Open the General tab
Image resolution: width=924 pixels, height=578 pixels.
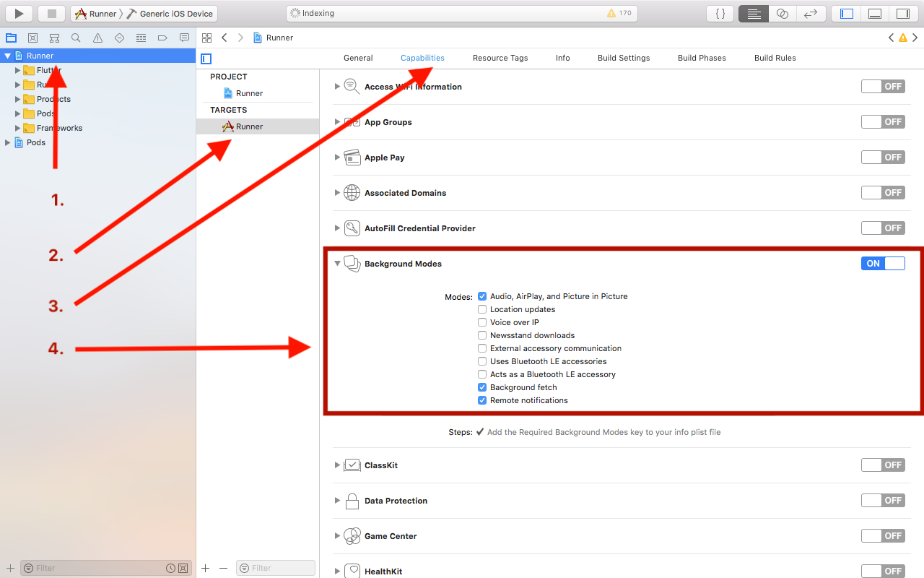pos(358,58)
